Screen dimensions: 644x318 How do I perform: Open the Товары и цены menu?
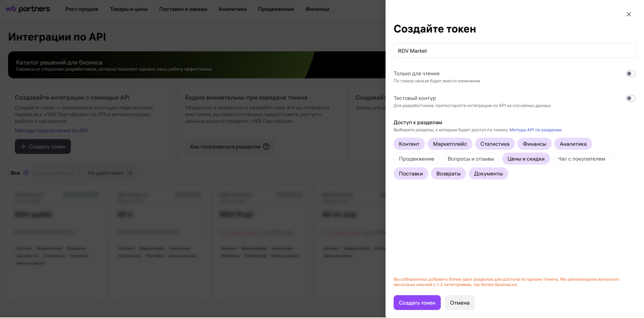click(129, 9)
